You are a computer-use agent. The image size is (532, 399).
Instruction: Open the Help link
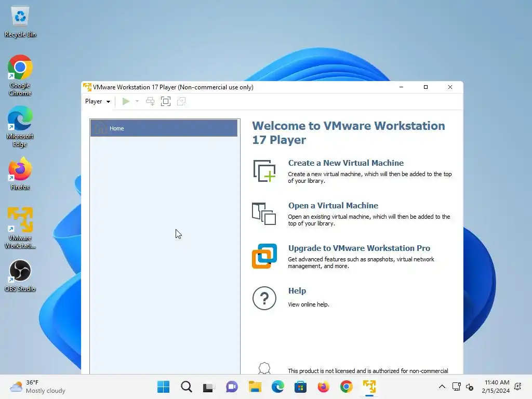[297, 291]
